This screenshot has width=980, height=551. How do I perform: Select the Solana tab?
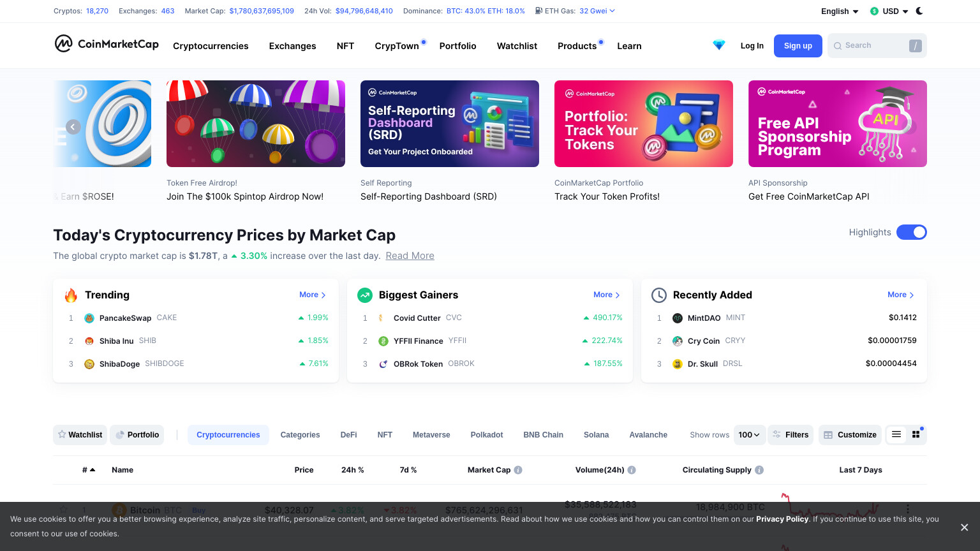click(x=597, y=435)
